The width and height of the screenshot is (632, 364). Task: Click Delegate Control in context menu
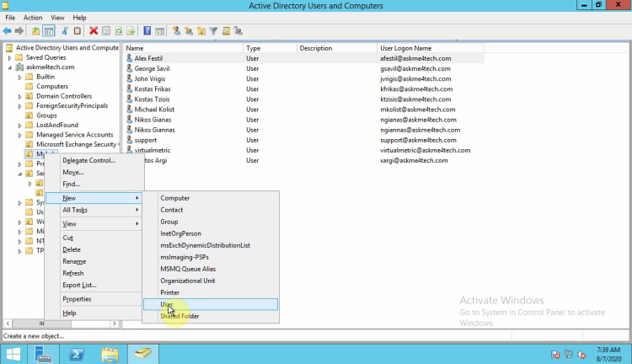pos(88,160)
